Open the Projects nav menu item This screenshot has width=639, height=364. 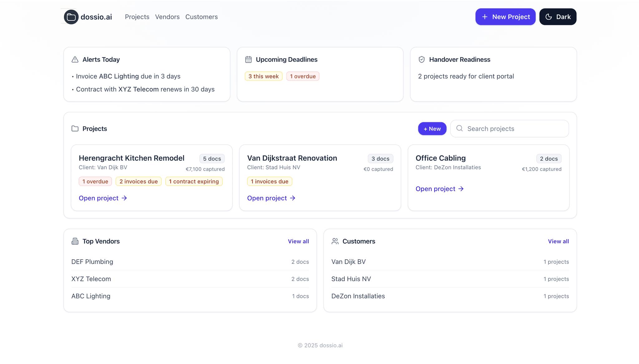tap(137, 17)
